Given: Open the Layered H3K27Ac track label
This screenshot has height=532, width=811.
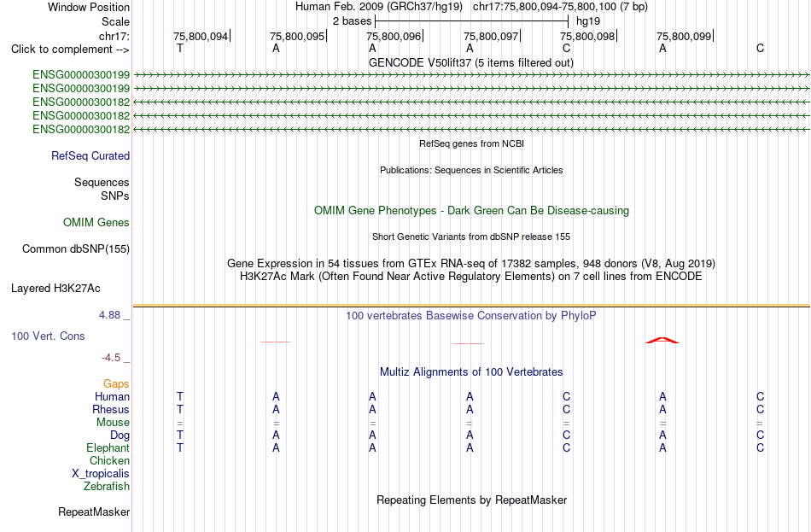Looking at the screenshot, I should (55, 289).
